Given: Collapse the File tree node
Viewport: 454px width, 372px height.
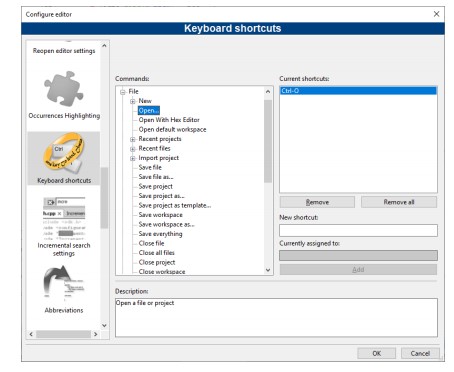Looking at the screenshot, I should coord(123,92).
